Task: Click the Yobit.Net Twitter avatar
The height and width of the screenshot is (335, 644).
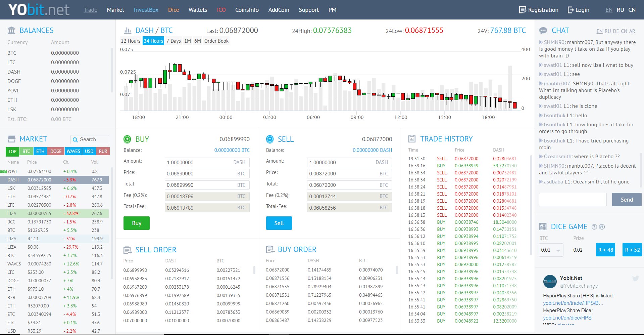Action: (x=550, y=281)
